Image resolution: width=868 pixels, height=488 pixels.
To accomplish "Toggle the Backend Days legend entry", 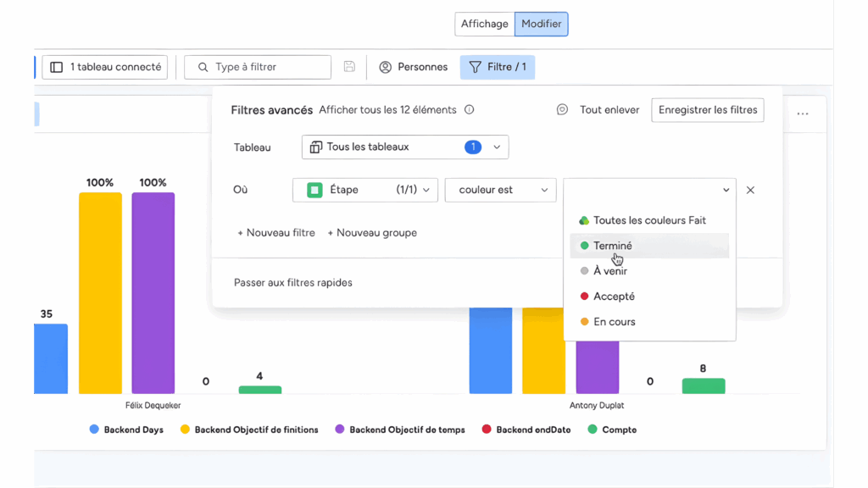I will [x=126, y=430].
